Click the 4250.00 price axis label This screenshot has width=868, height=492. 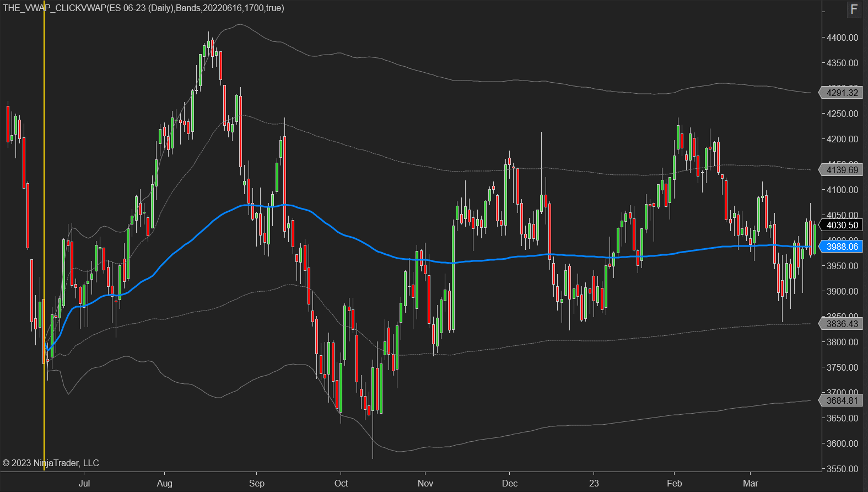point(842,114)
